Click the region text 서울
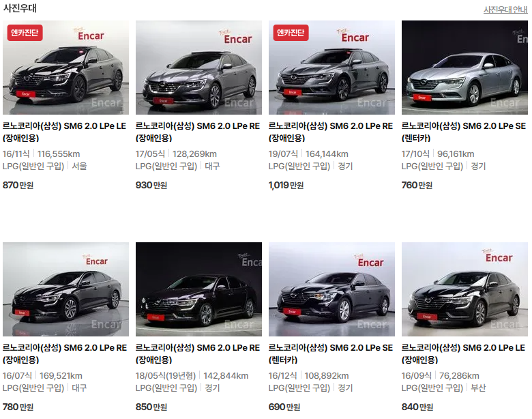 [79, 167]
